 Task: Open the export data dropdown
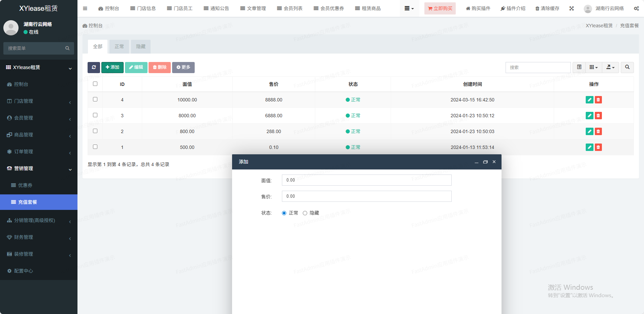[610, 67]
